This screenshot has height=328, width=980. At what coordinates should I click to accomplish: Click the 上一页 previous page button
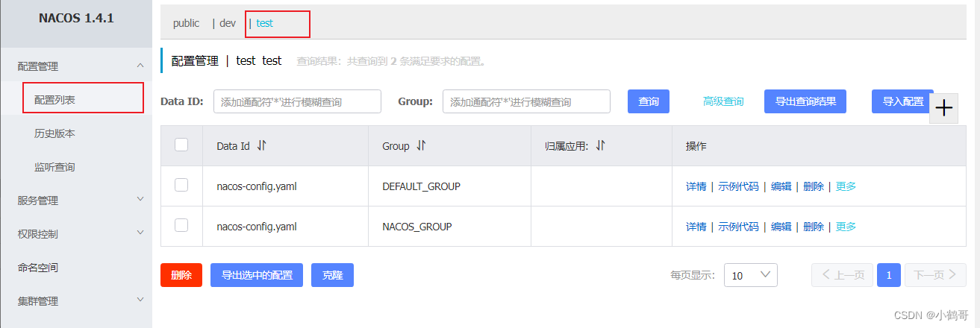[843, 275]
